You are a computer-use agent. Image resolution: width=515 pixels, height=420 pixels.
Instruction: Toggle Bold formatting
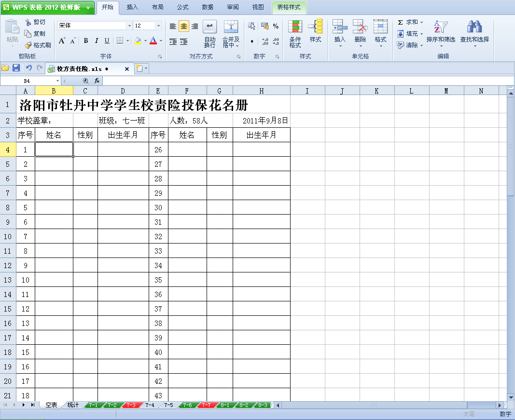point(86,41)
